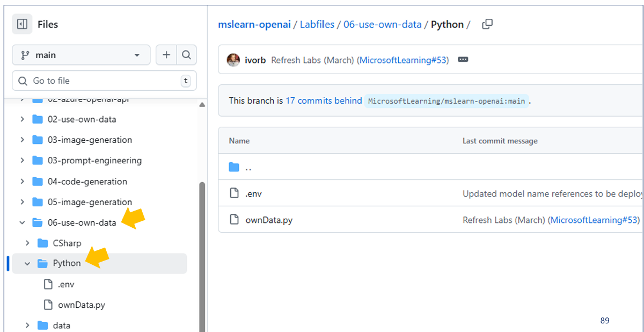Expand 03-image-generation folder chevron
The image size is (644, 332).
(x=22, y=140)
